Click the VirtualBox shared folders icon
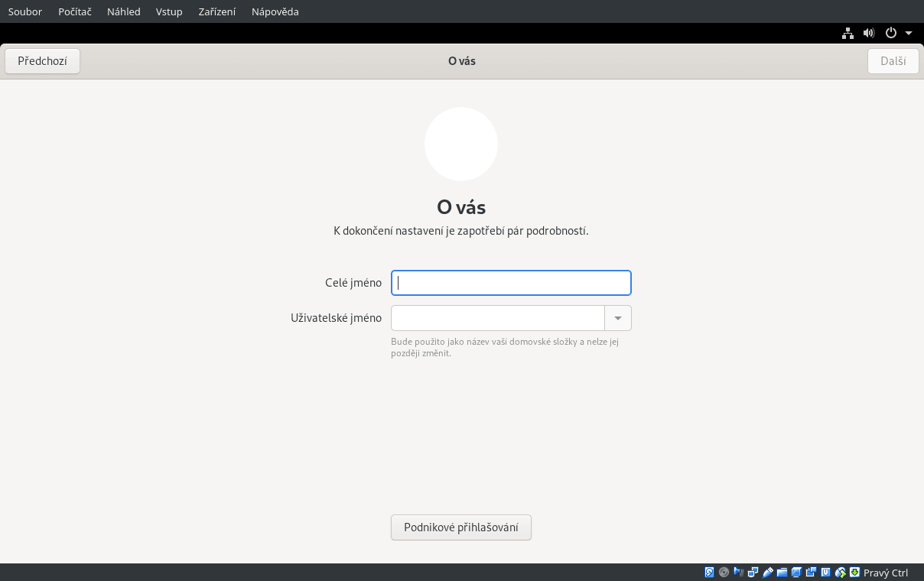The width and height of the screenshot is (924, 581). (782, 572)
